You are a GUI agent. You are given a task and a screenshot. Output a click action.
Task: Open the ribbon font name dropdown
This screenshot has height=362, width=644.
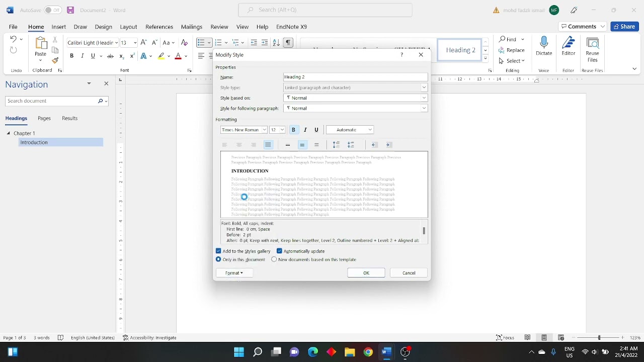click(117, 43)
